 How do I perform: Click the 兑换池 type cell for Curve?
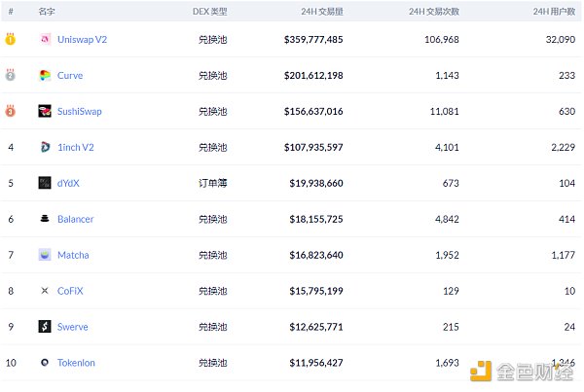[x=212, y=76]
